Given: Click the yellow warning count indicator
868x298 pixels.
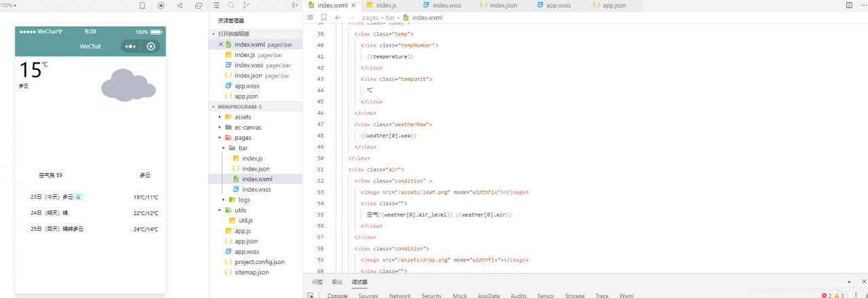Looking at the screenshot, I should [839, 296].
